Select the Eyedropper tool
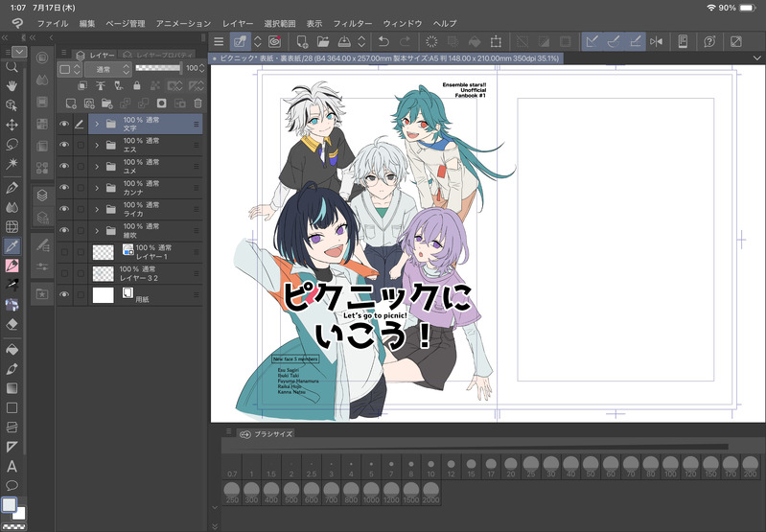The width and height of the screenshot is (766, 532). (12, 246)
